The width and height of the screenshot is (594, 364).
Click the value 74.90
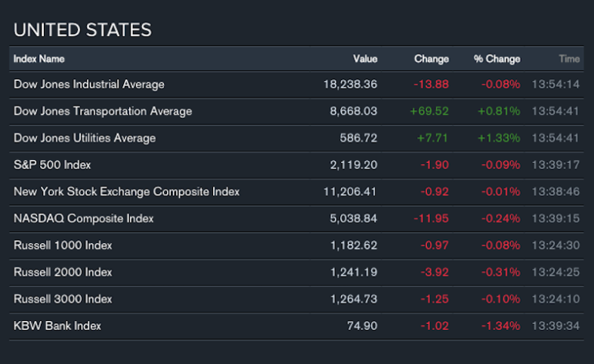point(362,326)
